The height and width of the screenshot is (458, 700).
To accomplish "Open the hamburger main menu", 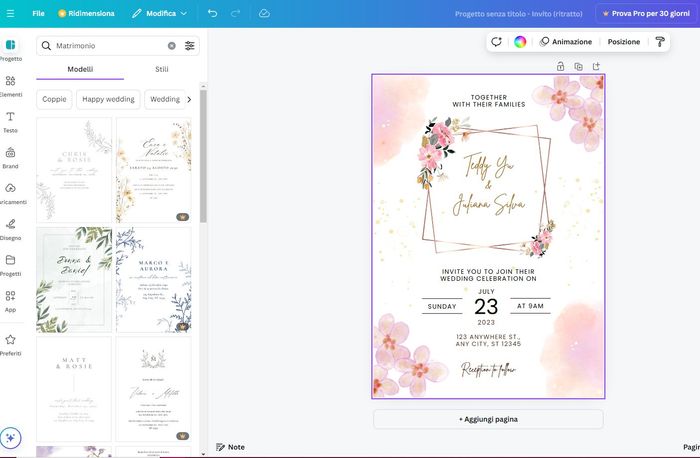I will [x=10, y=14].
